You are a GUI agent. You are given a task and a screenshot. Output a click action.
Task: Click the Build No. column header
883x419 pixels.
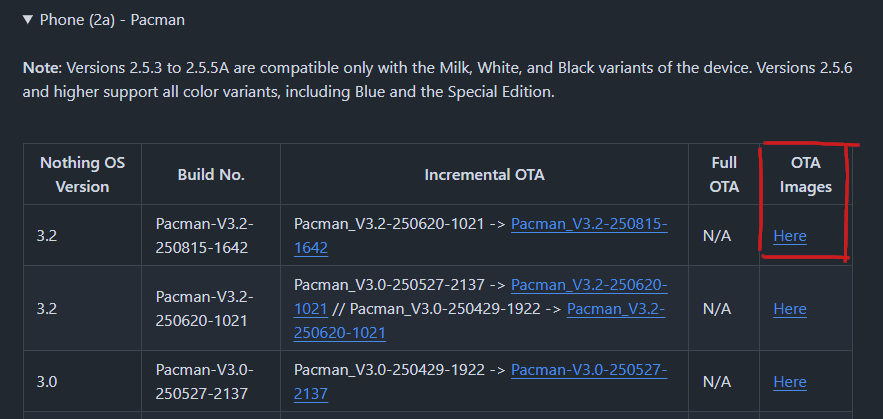211,175
